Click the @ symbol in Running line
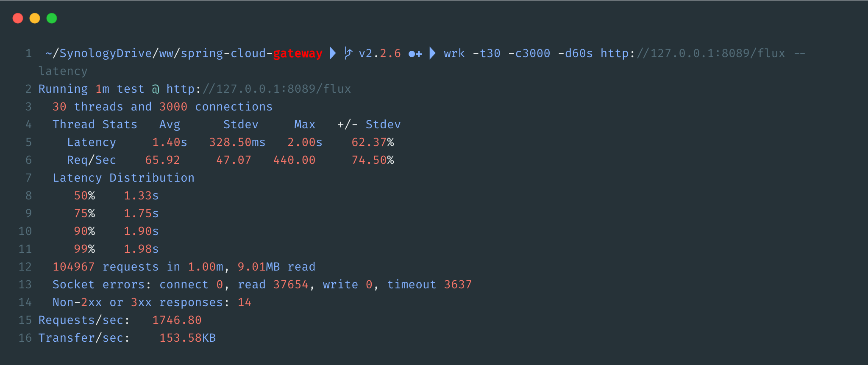This screenshot has width=868, height=365. (x=156, y=89)
